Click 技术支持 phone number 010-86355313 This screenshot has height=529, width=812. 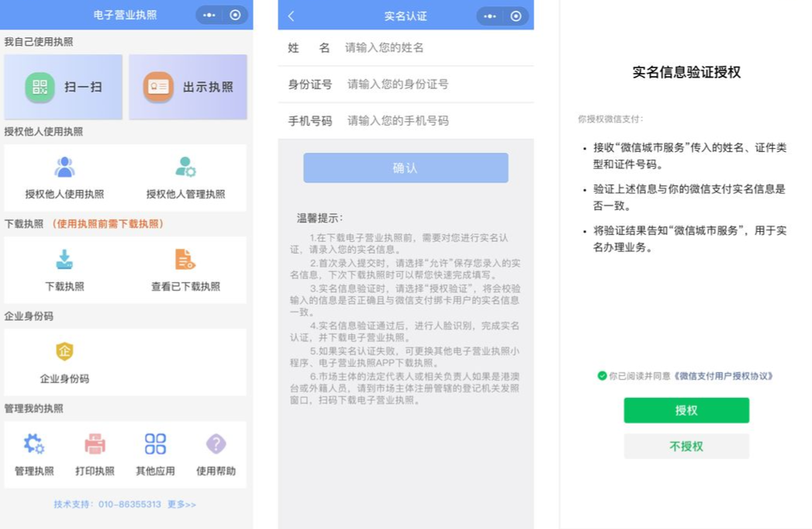click(130, 504)
